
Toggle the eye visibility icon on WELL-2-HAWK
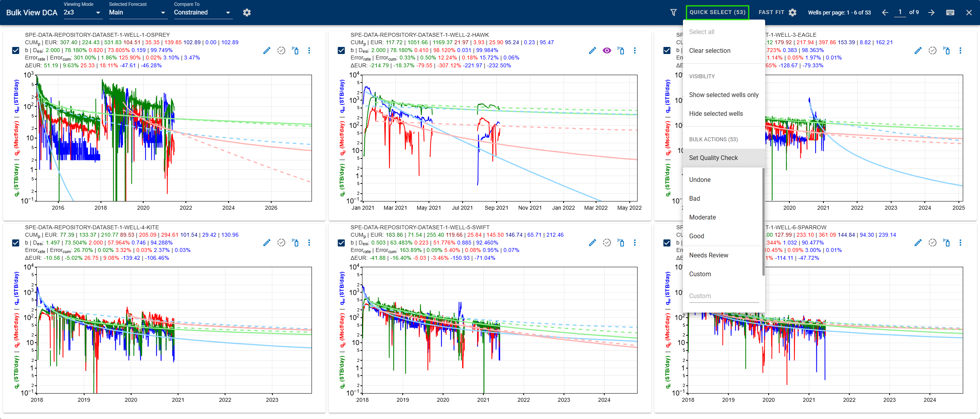pos(607,50)
